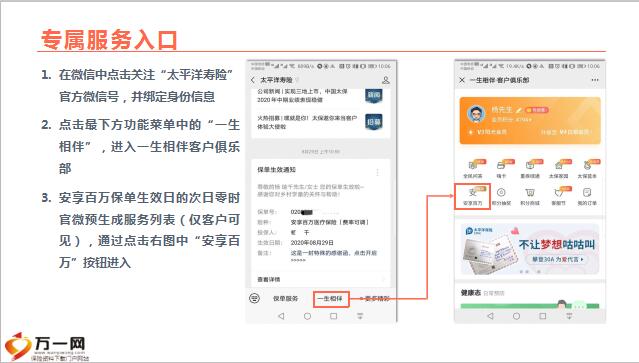The height and width of the screenshot is (363, 639).
Task: Open options dots on 保单生效通知 card
Action: tap(377, 172)
